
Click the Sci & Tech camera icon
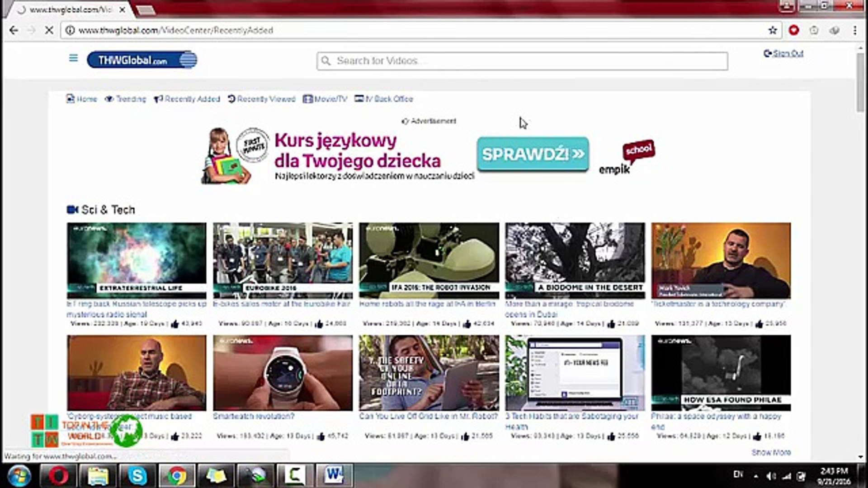pos(73,209)
